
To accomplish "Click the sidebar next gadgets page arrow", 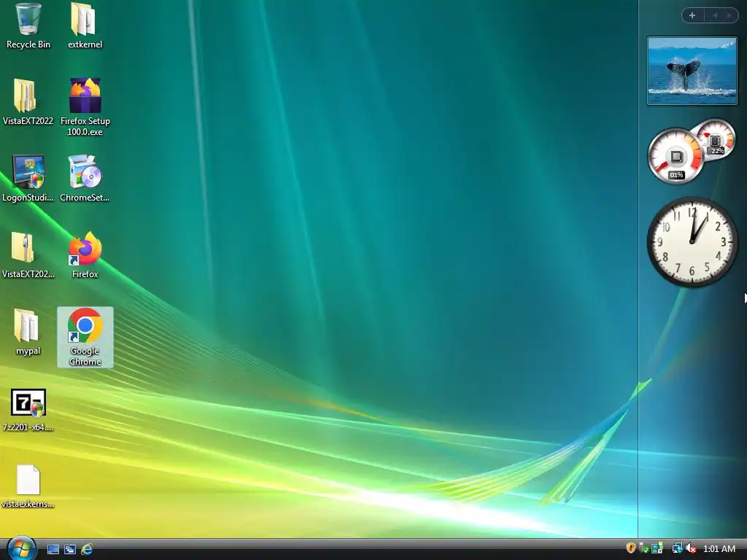I will 729,15.
